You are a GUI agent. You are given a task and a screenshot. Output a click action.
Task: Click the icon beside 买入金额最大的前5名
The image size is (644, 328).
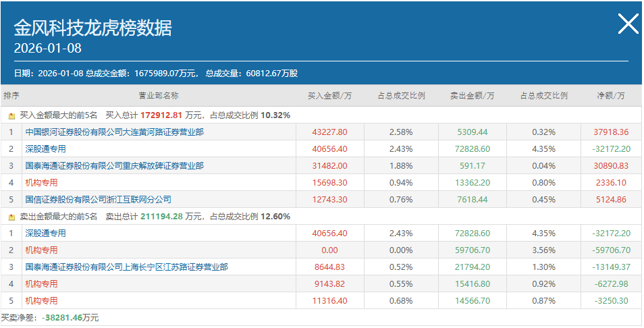tap(11, 116)
